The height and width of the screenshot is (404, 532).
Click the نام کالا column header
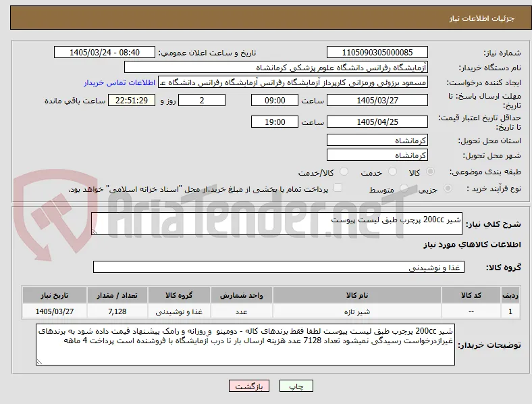[x=357, y=295]
